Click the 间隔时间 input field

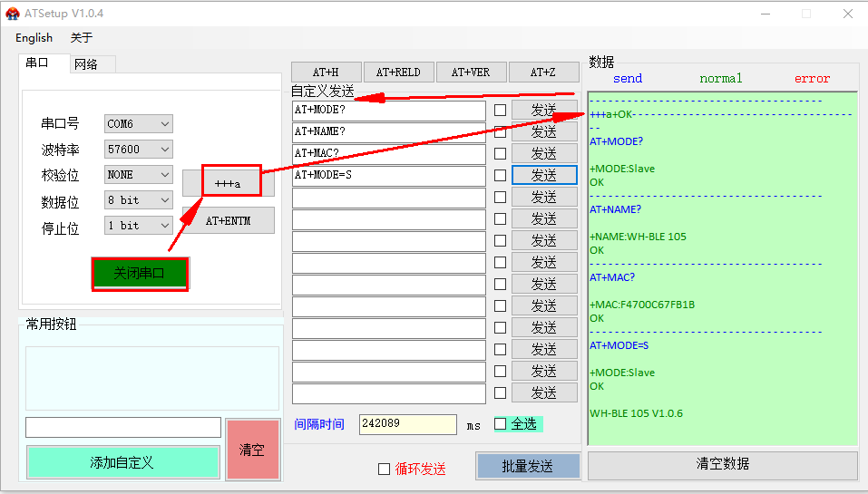point(407,424)
